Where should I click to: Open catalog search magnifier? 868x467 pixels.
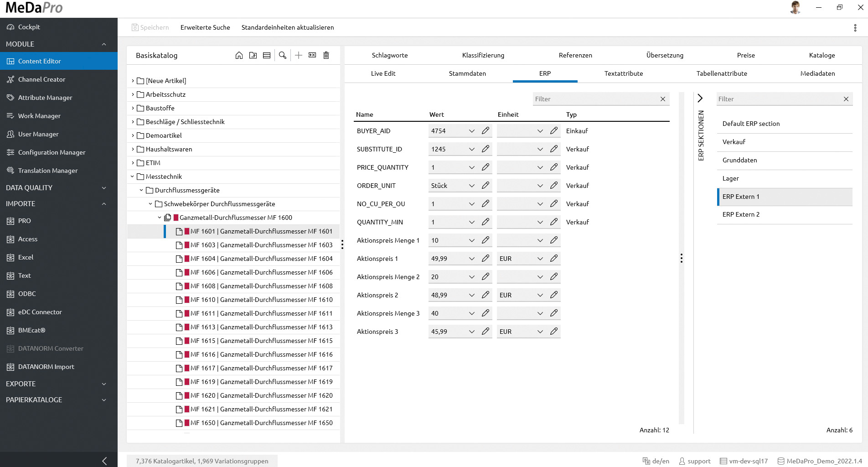coord(283,55)
